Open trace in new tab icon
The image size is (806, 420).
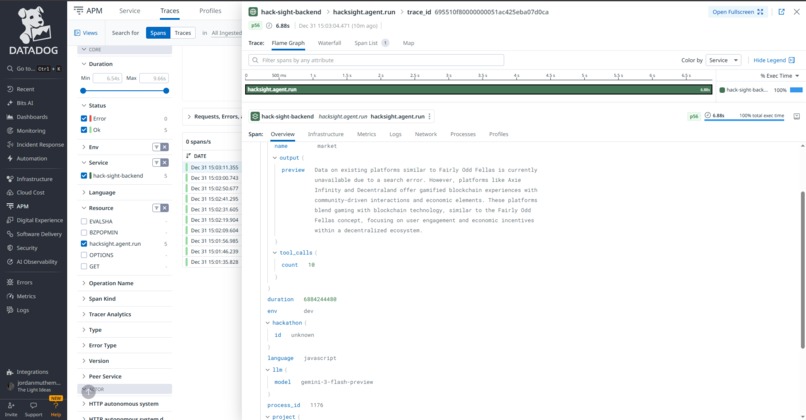coord(781,12)
